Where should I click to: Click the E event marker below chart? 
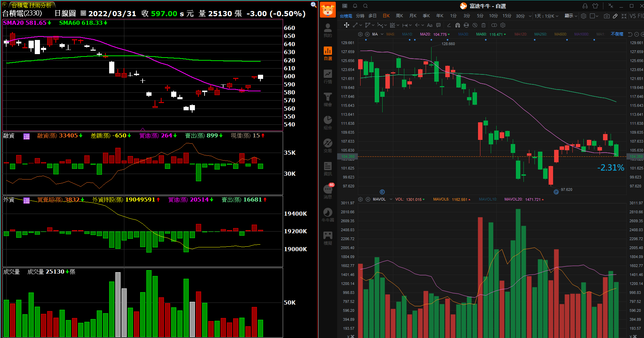[382, 192]
